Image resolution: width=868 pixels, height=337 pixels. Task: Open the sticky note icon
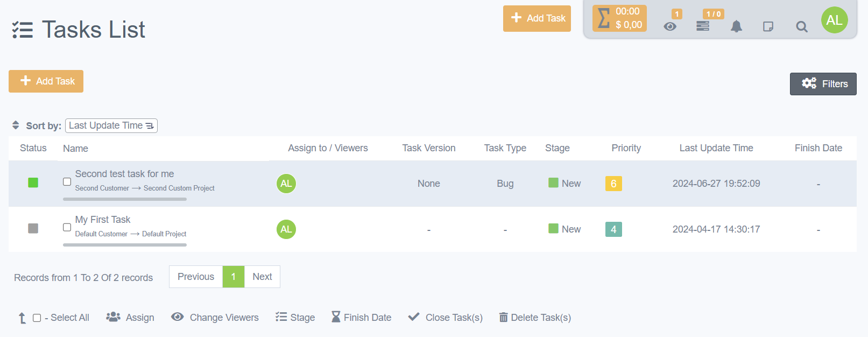[x=768, y=26]
